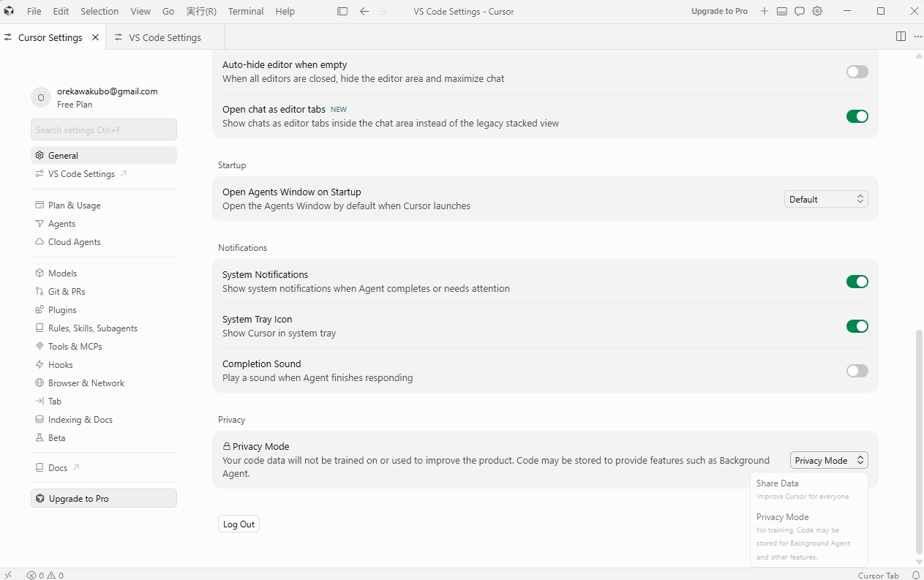
Task: Open errors and warnings count in status bar
Action: tap(45, 575)
